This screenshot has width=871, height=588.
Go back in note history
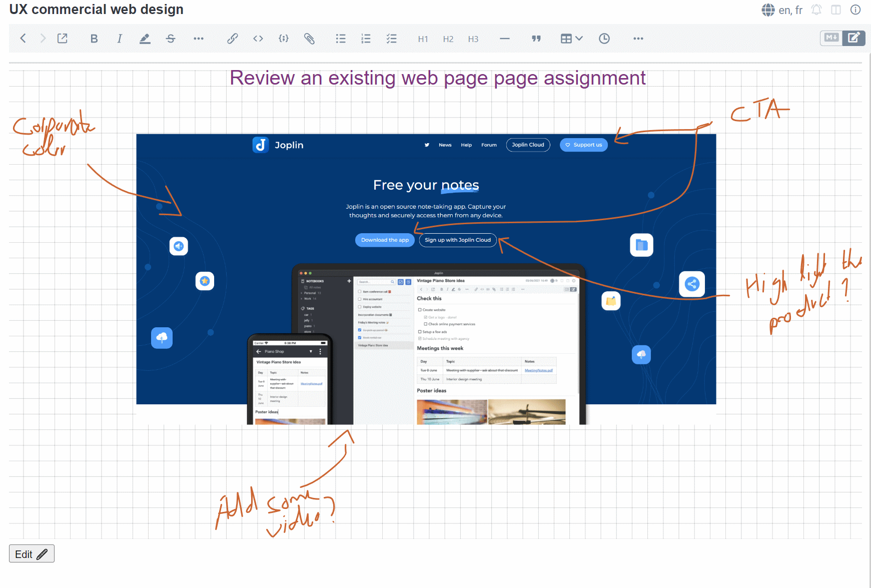pos(23,39)
